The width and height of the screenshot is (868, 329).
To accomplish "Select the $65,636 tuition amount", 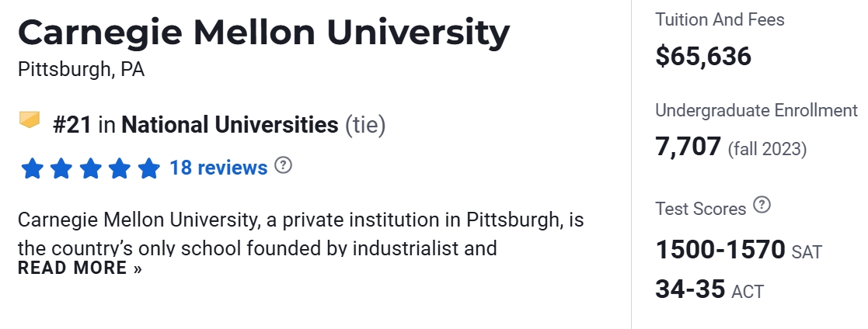I will [703, 56].
